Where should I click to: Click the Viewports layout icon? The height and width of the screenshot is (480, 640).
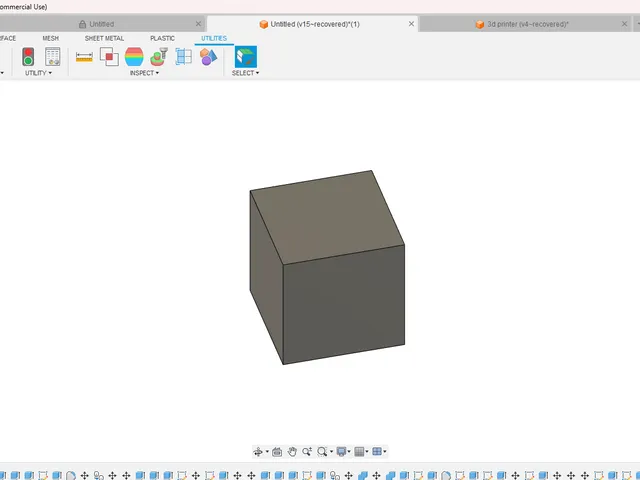point(377,451)
